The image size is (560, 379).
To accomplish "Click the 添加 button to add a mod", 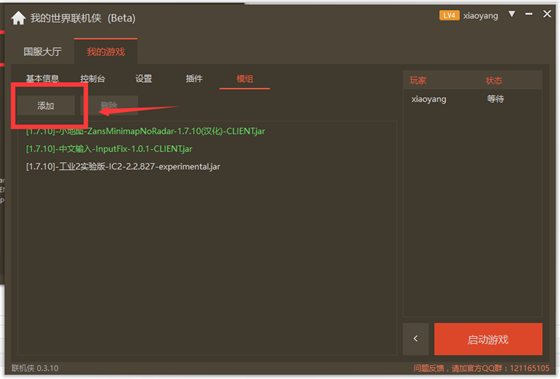I will pyautogui.click(x=46, y=105).
